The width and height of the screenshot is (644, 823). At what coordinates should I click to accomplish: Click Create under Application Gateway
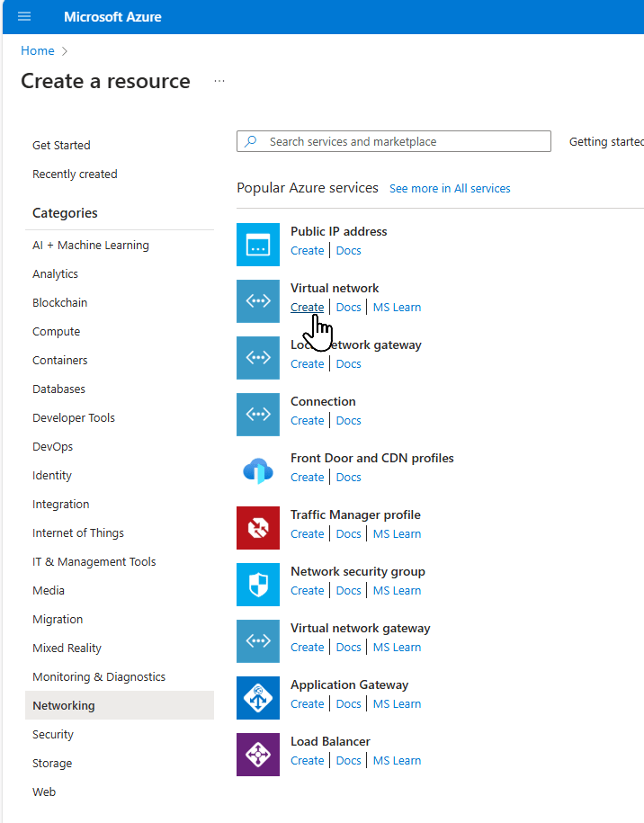coord(307,704)
